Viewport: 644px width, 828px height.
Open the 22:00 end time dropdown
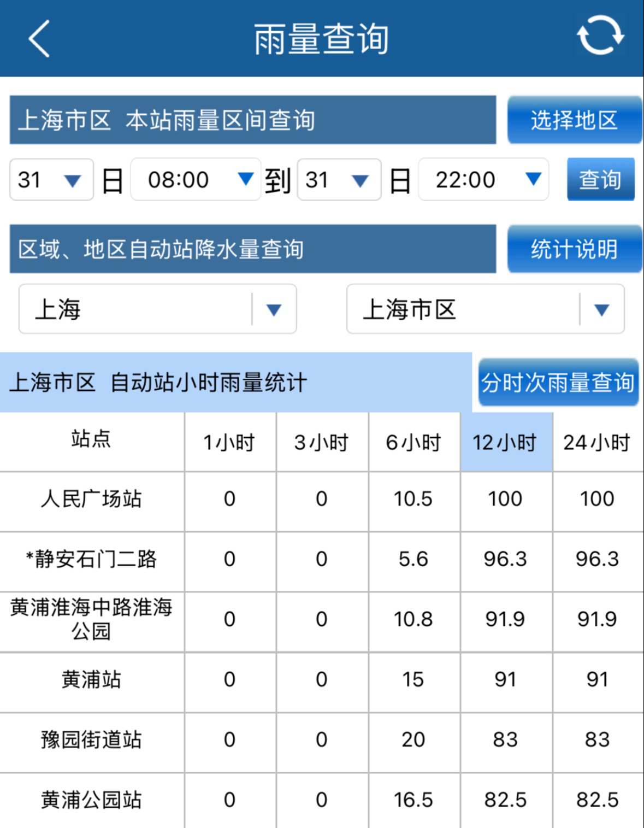coord(483,179)
